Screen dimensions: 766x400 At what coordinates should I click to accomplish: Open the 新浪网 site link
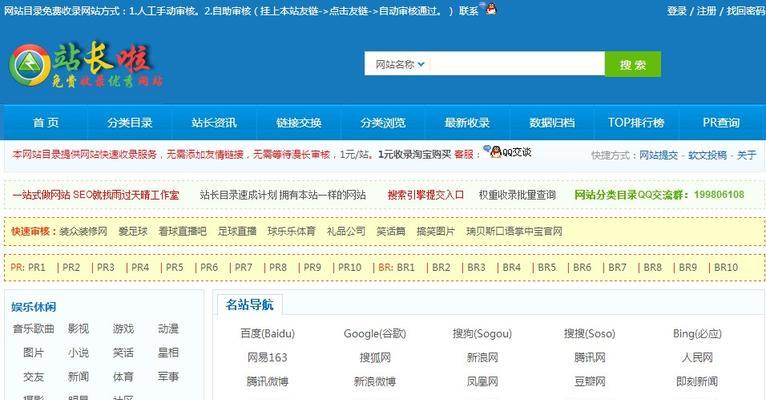pyautogui.click(x=482, y=358)
